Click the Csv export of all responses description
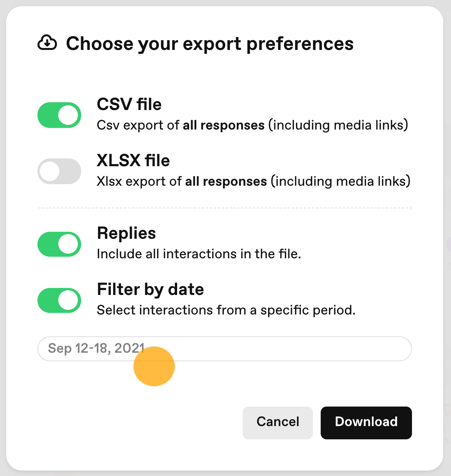Viewport: 451px width, 476px height. [252, 125]
